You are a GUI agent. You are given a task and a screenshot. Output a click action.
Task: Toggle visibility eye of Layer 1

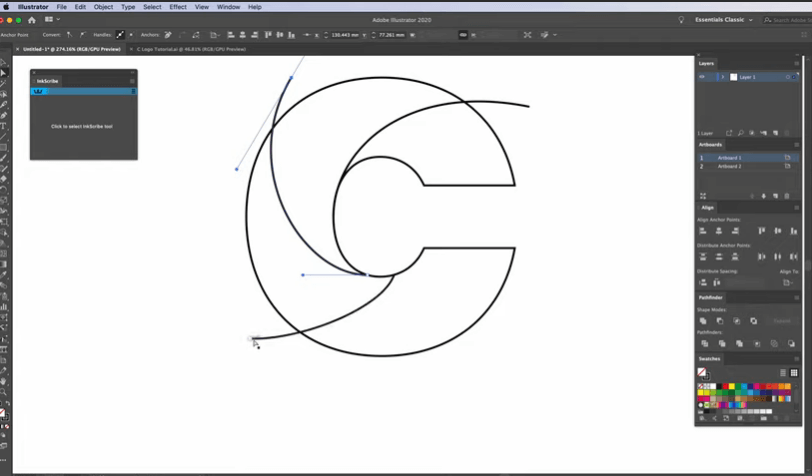[702, 77]
